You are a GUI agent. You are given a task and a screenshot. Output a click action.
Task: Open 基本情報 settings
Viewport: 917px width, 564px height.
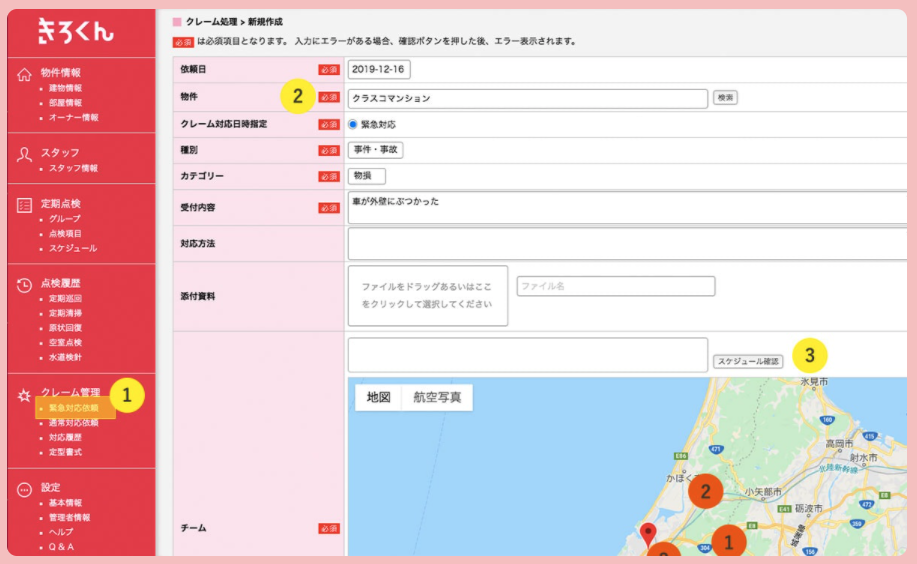[x=66, y=503]
